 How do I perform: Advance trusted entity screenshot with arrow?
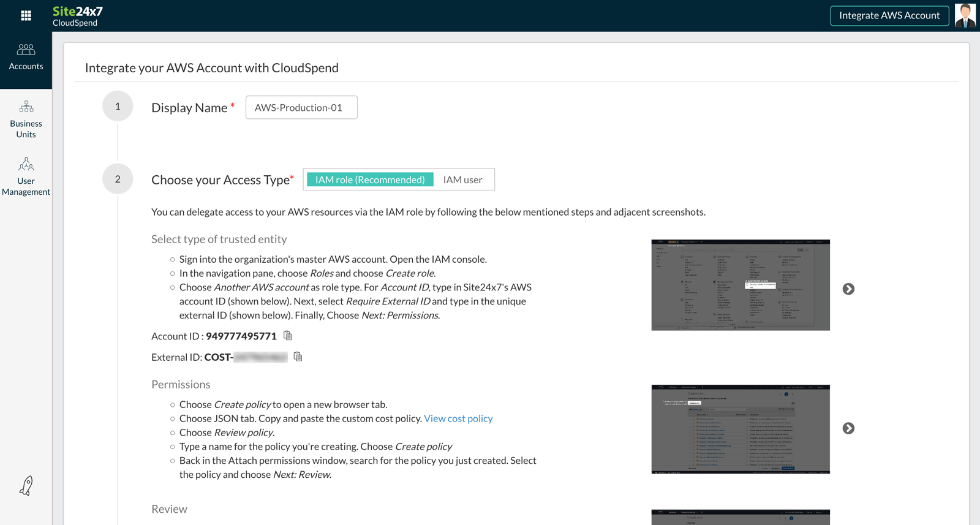click(x=848, y=289)
